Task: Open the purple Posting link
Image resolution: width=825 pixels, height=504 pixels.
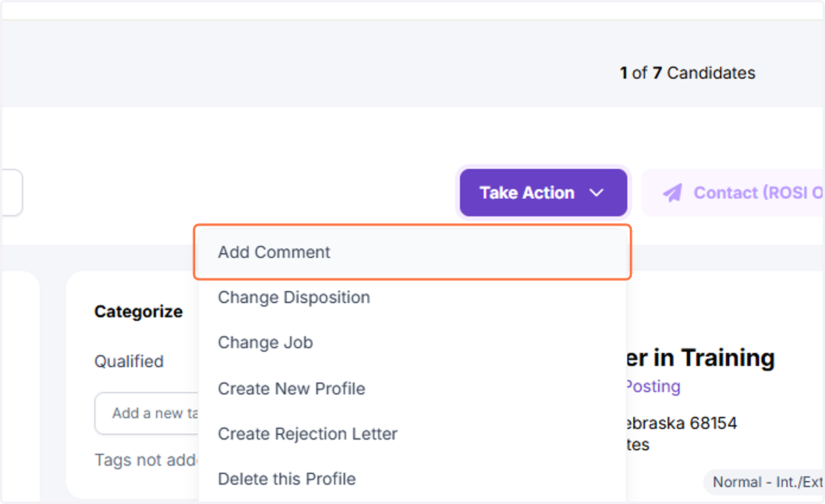Action: 652,386
